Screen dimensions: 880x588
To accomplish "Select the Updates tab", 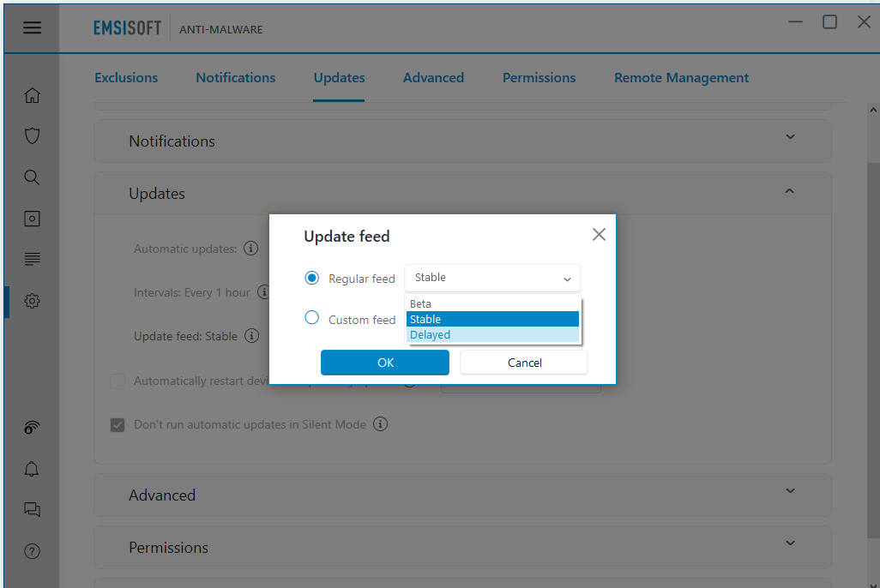I will point(339,77).
